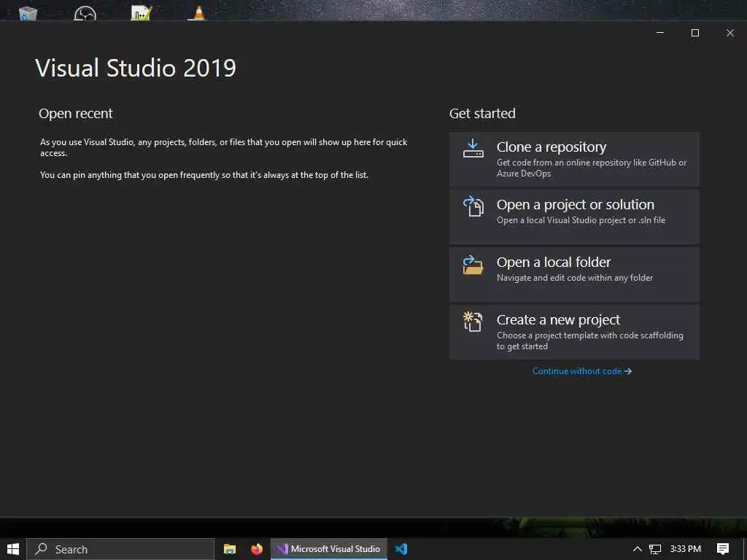The image size is (747, 560).
Task: Open the Windows Start menu
Action: click(x=13, y=549)
